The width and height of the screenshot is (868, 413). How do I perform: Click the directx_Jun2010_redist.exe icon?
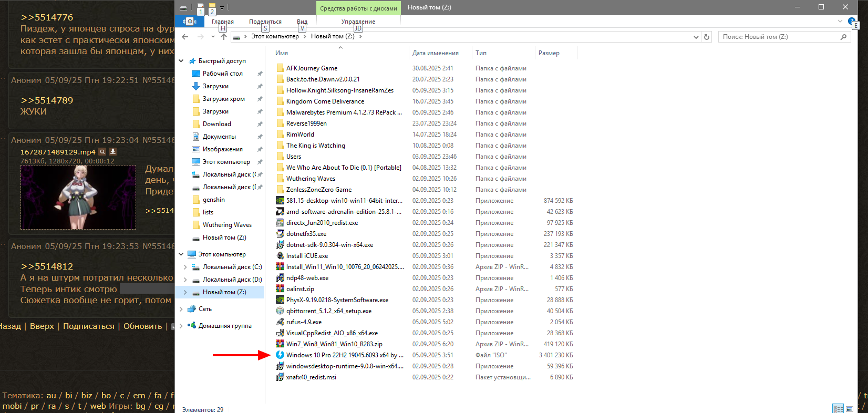click(x=280, y=223)
